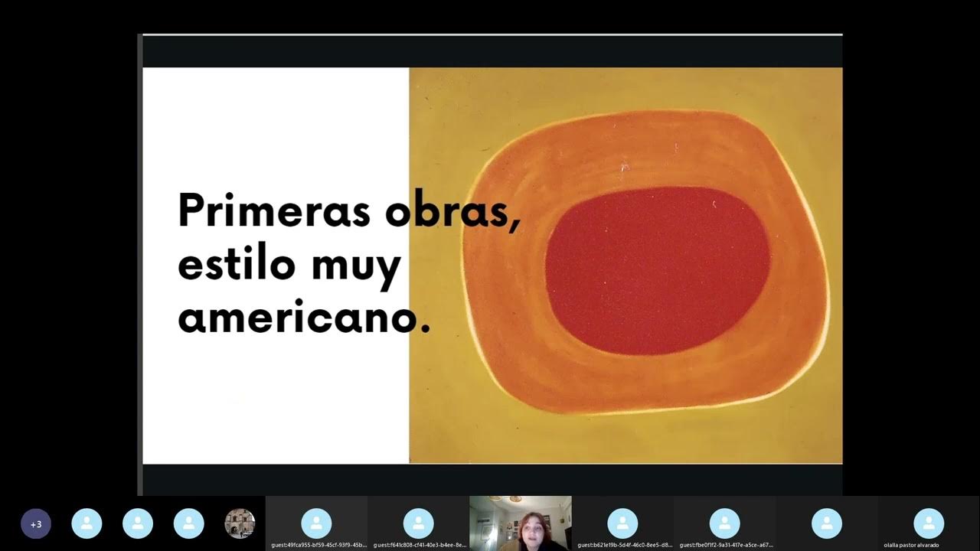
Task: Click the slide text 'Primeras obras, estilo muy americano.'
Action: (x=349, y=263)
